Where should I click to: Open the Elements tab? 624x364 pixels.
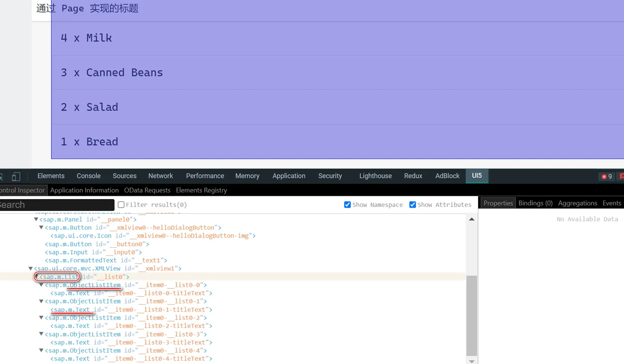pyautogui.click(x=51, y=176)
